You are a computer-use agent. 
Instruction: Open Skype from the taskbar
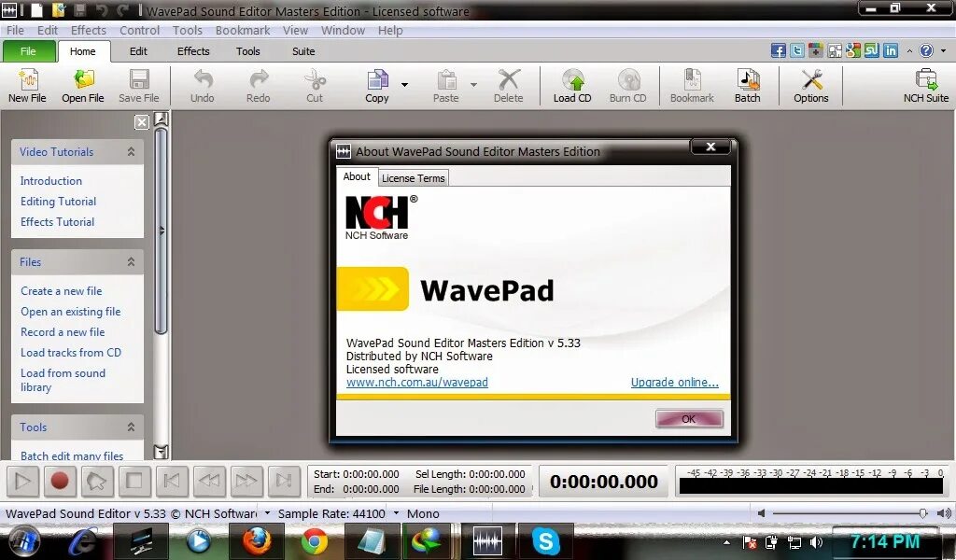pos(545,539)
